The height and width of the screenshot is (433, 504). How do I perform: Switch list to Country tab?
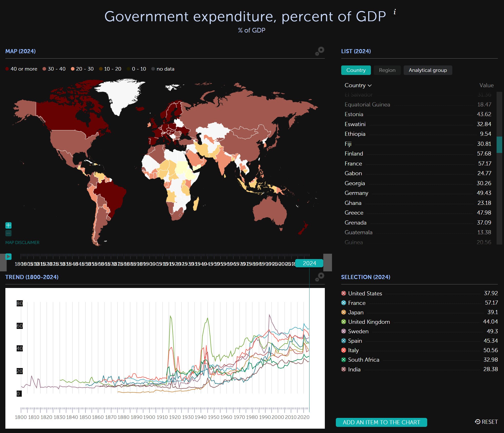pyautogui.click(x=356, y=70)
